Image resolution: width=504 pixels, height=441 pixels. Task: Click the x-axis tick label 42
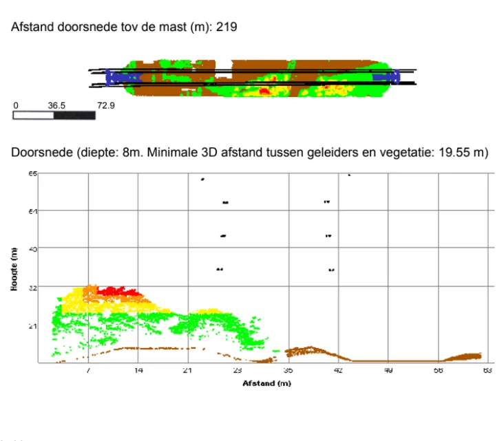pyautogui.click(x=338, y=370)
